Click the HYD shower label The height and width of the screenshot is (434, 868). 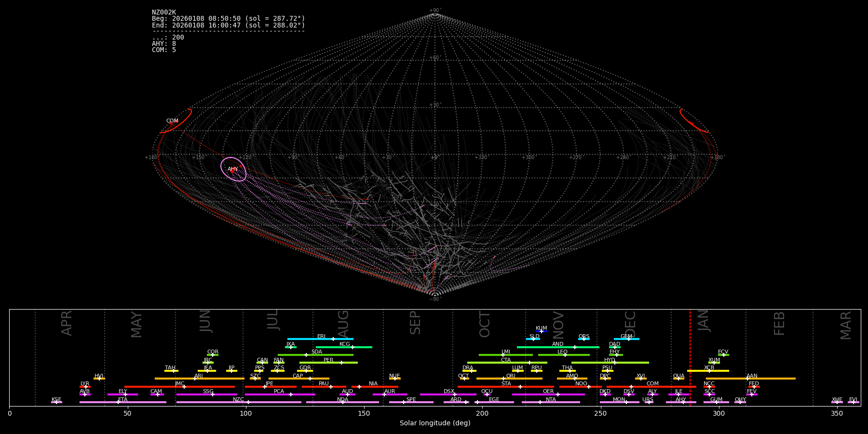[610, 360]
